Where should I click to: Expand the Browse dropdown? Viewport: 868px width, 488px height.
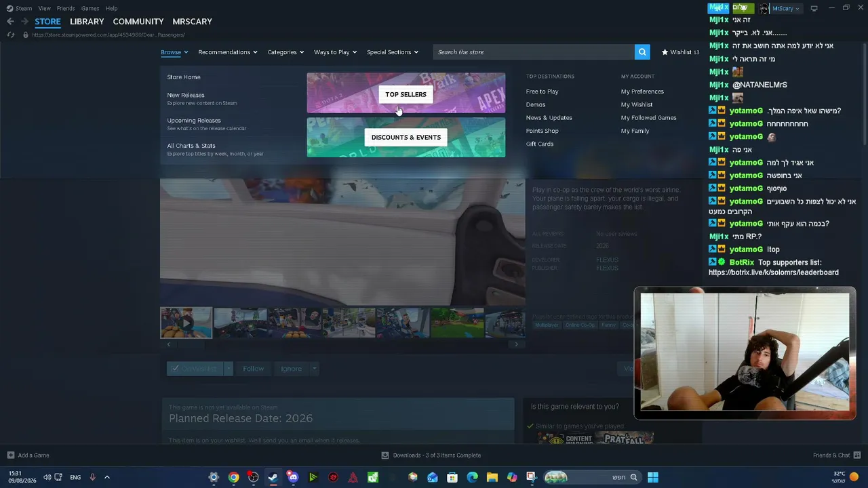(174, 52)
